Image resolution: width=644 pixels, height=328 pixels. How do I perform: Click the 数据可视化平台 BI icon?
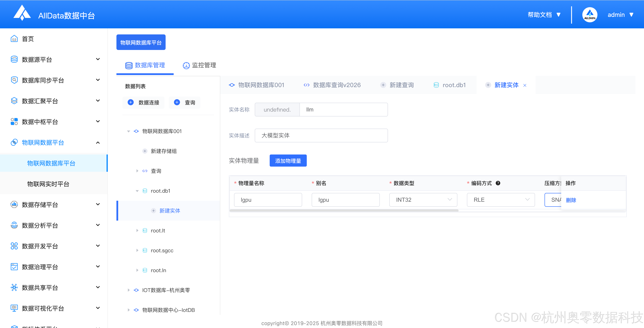14,308
